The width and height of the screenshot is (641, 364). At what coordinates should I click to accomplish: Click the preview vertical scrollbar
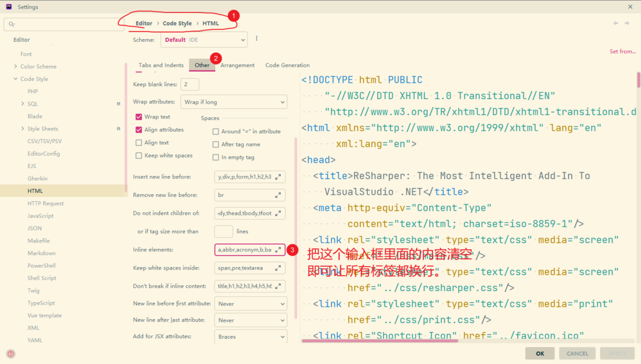pyautogui.click(x=638, y=80)
